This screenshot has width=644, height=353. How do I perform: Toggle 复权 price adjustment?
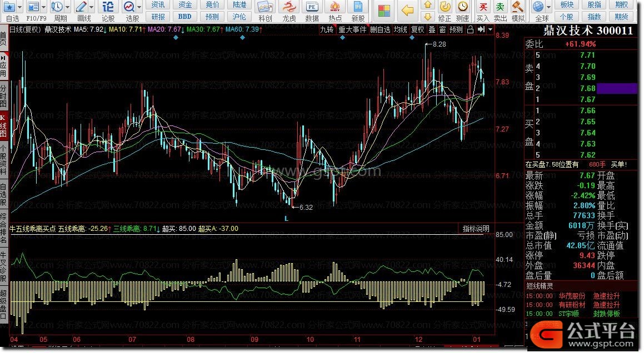click(x=418, y=29)
